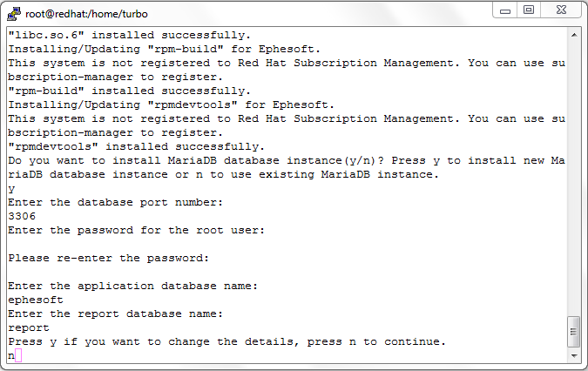Click the empty scrollbar track above thumb
This screenshot has height=371, width=588.
(574, 179)
